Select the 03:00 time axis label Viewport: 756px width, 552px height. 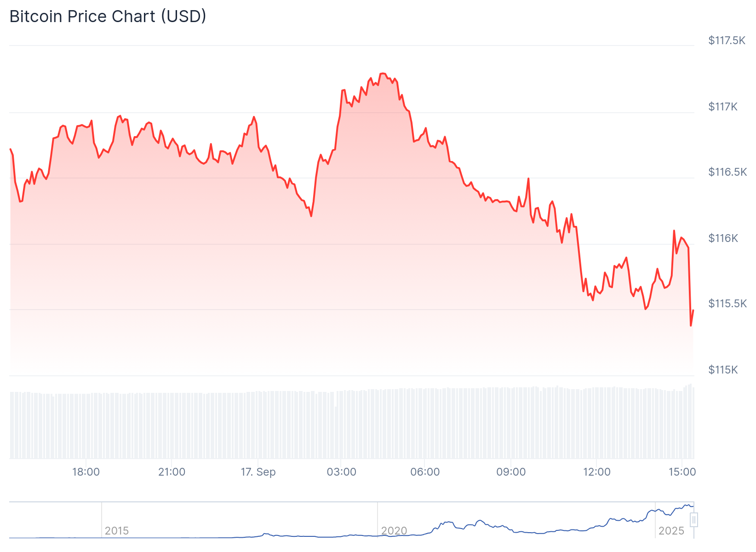click(x=341, y=472)
